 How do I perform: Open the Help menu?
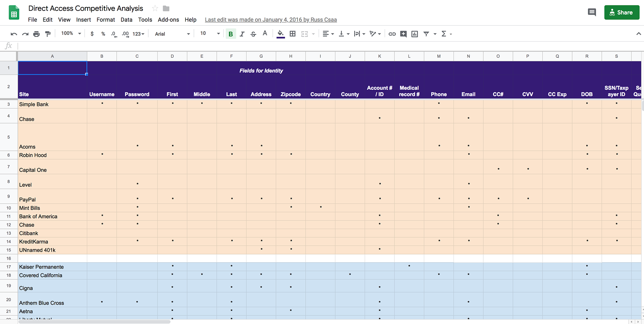point(191,20)
